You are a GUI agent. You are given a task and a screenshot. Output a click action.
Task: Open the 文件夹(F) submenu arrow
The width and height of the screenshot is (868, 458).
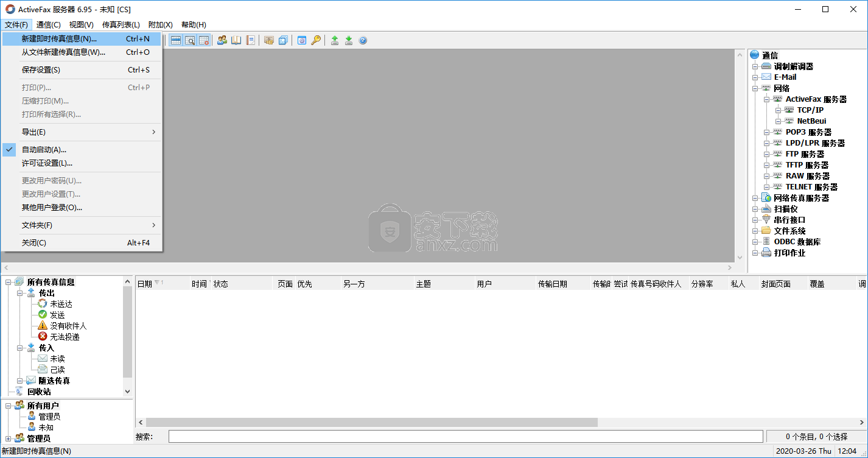(153, 225)
